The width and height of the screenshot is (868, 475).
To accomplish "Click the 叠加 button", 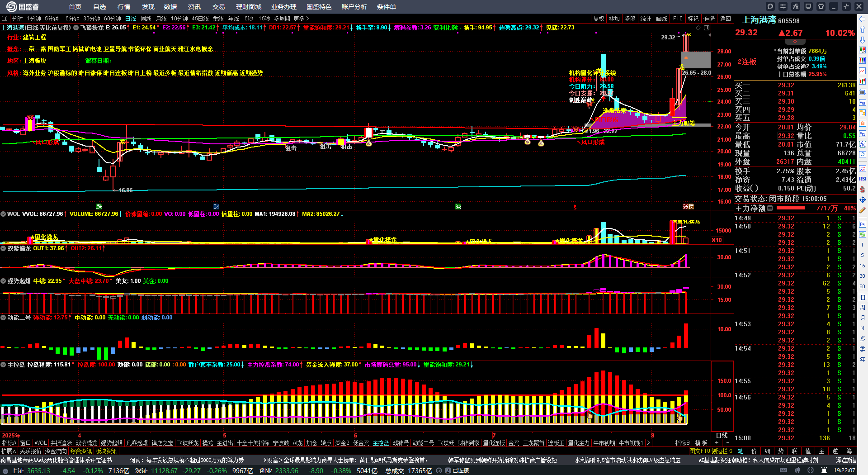I will pyautogui.click(x=614, y=19).
